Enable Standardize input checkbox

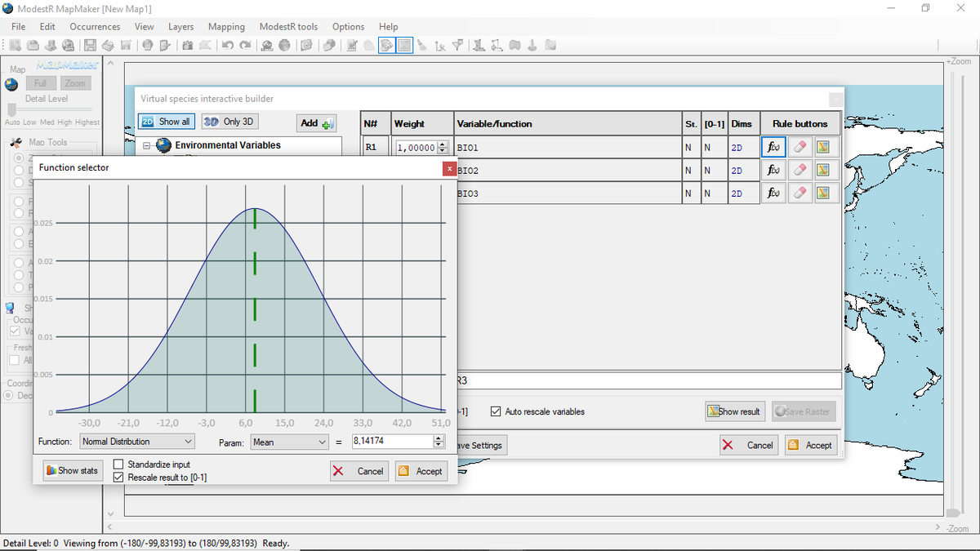tap(118, 464)
